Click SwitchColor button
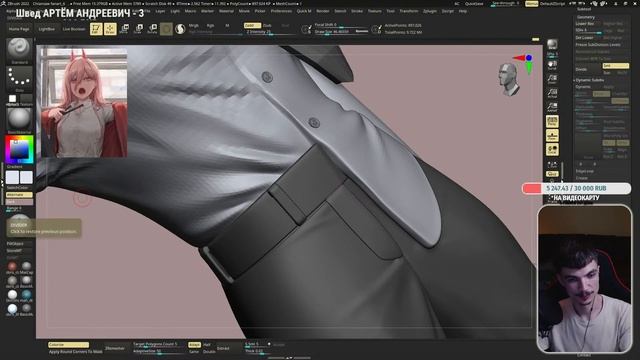This screenshot has height=360, width=640. (x=18, y=188)
